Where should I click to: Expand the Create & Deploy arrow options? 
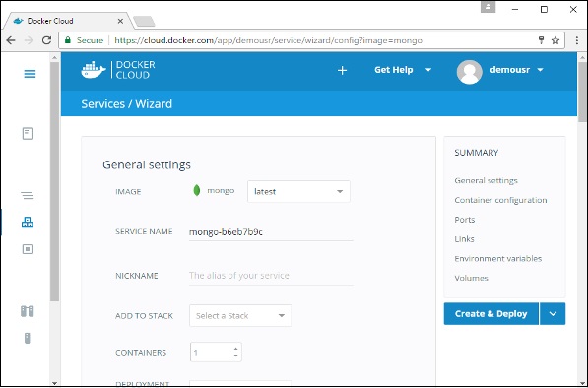point(553,314)
